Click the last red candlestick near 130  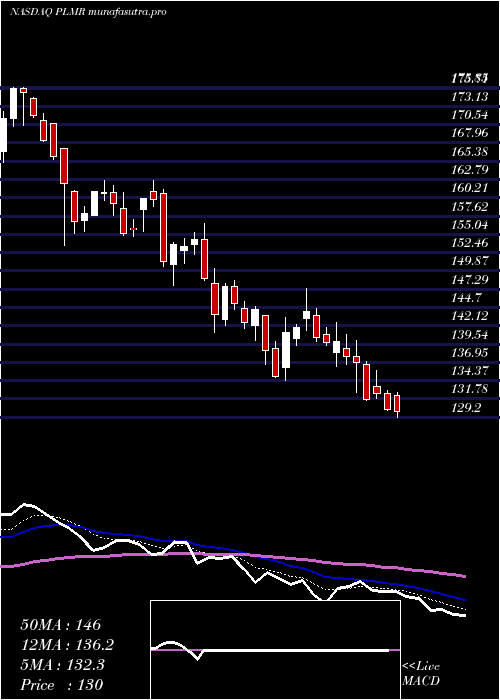[x=397, y=404]
